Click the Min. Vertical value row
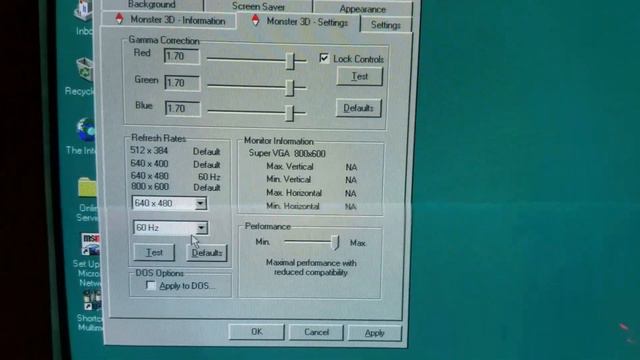Screen dimensions: 640x360 (x=311, y=180)
